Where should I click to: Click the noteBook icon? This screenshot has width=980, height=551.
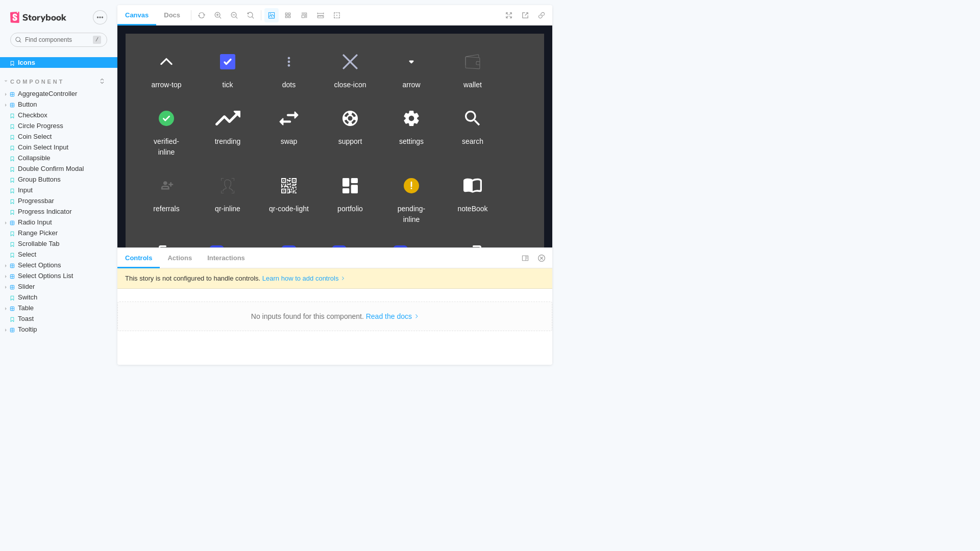(x=473, y=186)
